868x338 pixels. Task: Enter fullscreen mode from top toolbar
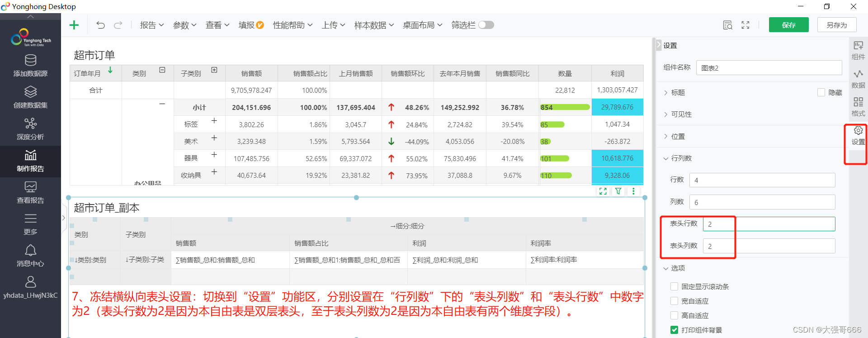[745, 25]
